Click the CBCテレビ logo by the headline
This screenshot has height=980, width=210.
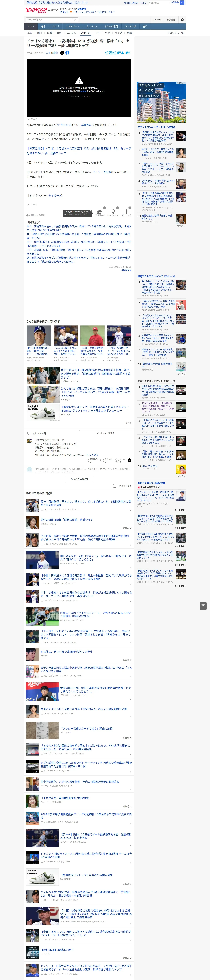point(117,53)
